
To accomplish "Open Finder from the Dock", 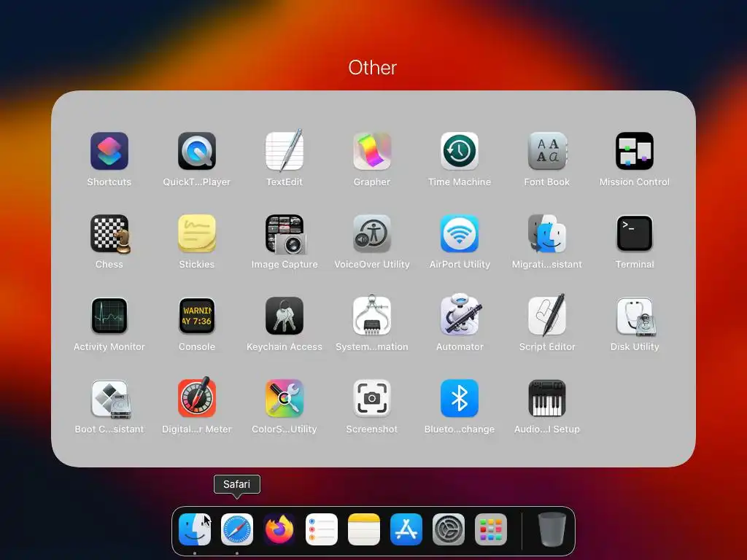I will click(x=194, y=529).
